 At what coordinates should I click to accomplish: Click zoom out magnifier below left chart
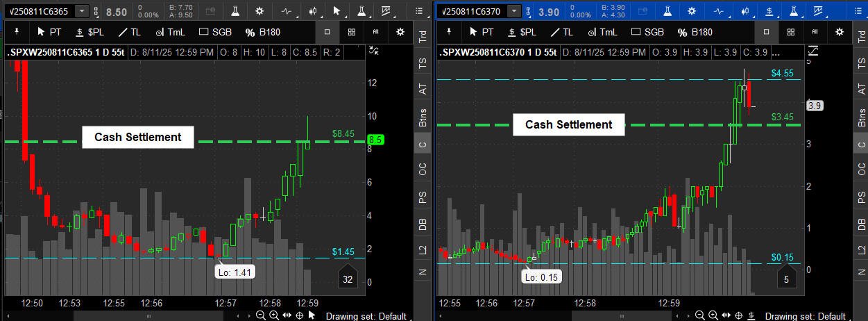pyautogui.click(x=260, y=315)
